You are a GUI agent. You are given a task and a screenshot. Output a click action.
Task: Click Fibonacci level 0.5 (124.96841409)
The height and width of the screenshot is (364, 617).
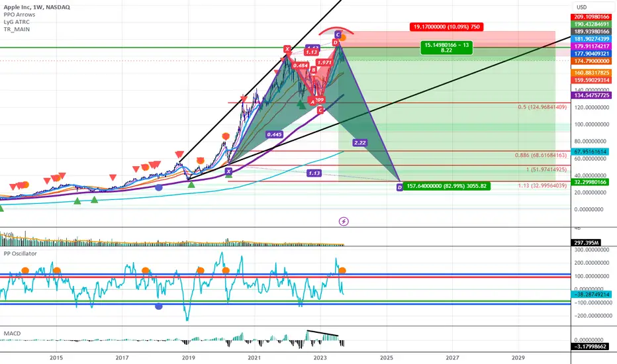[x=542, y=107]
